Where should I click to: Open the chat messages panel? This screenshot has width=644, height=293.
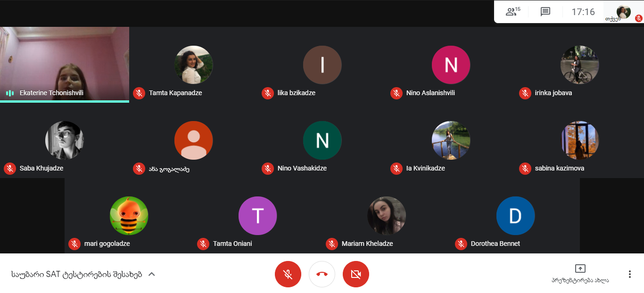pyautogui.click(x=545, y=12)
